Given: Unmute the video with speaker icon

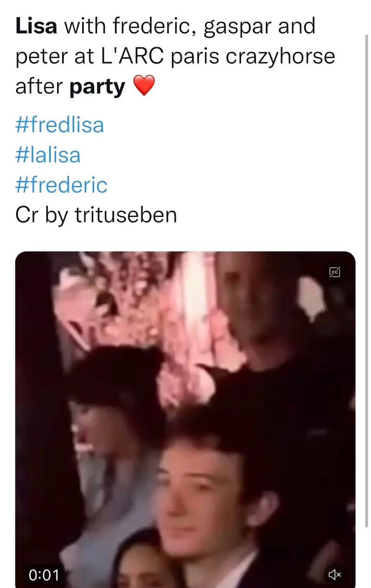Looking at the screenshot, I should (x=335, y=575).
